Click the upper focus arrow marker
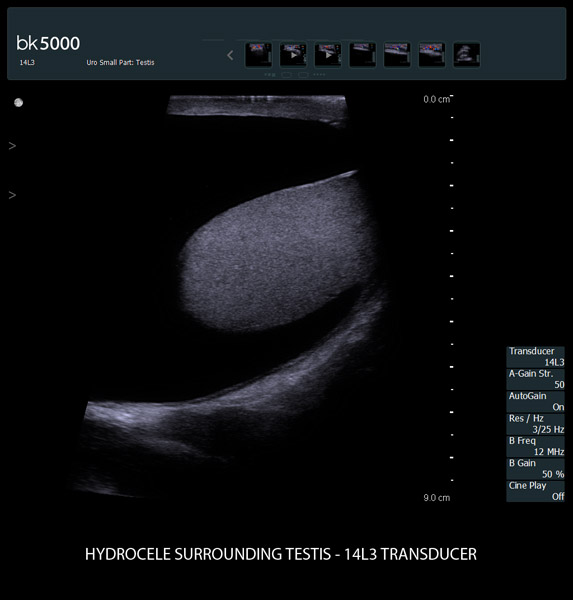573x600 pixels. [x=12, y=146]
